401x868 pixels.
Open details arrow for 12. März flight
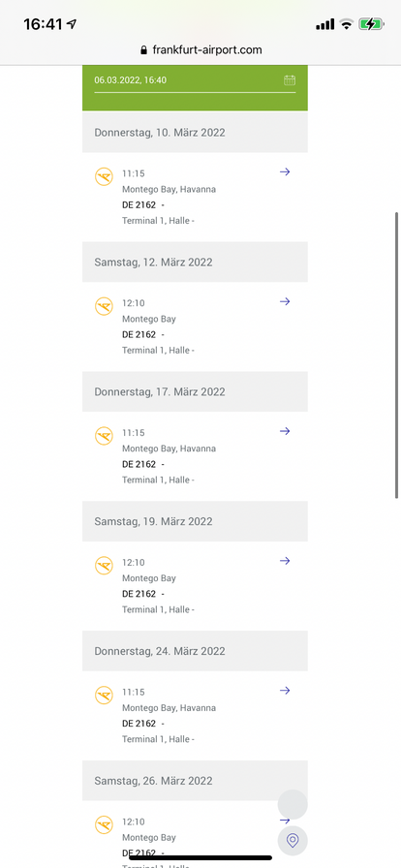[x=285, y=301]
